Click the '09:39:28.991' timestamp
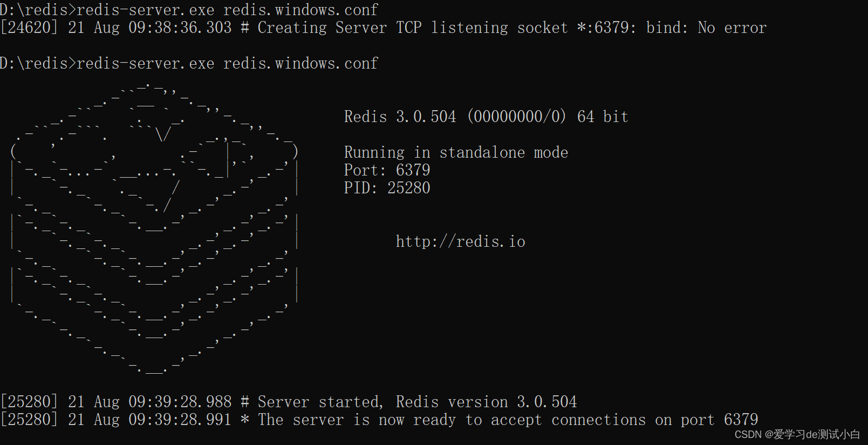The height and width of the screenshot is (445, 868). click(x=180, y=420)
